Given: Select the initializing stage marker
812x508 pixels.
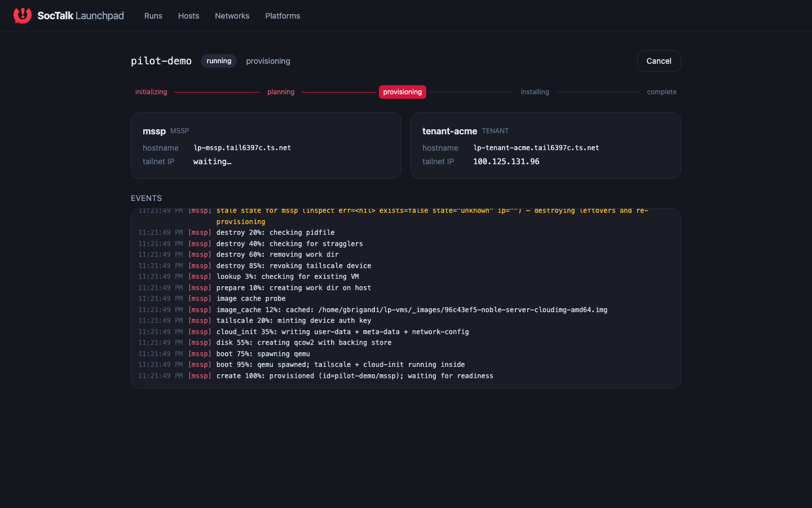Looking at the screenshot, I should (x=151, y=92).
